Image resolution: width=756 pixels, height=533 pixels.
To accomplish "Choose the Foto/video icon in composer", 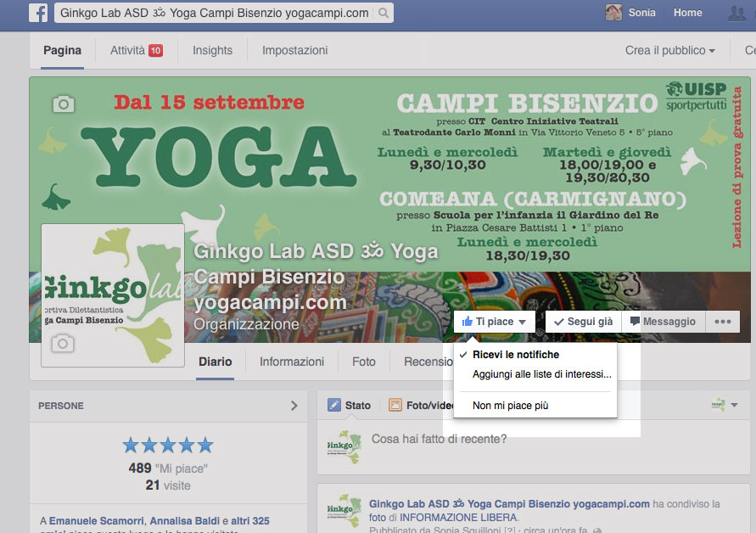I will point(395,405).
